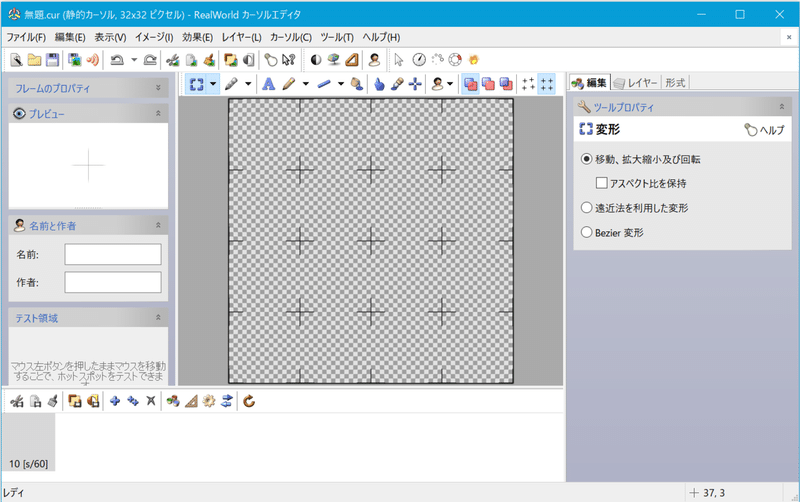
Task: Open dropdown arrow beside Transform tool
Action: click(213, 84)
